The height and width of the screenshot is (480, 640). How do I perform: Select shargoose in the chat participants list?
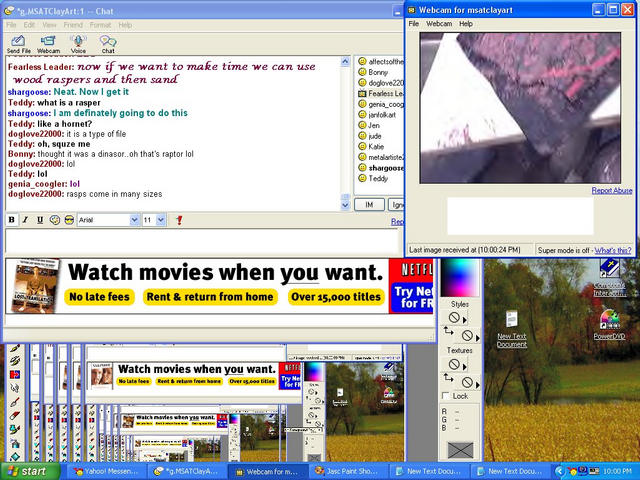[x=380, y=168]
